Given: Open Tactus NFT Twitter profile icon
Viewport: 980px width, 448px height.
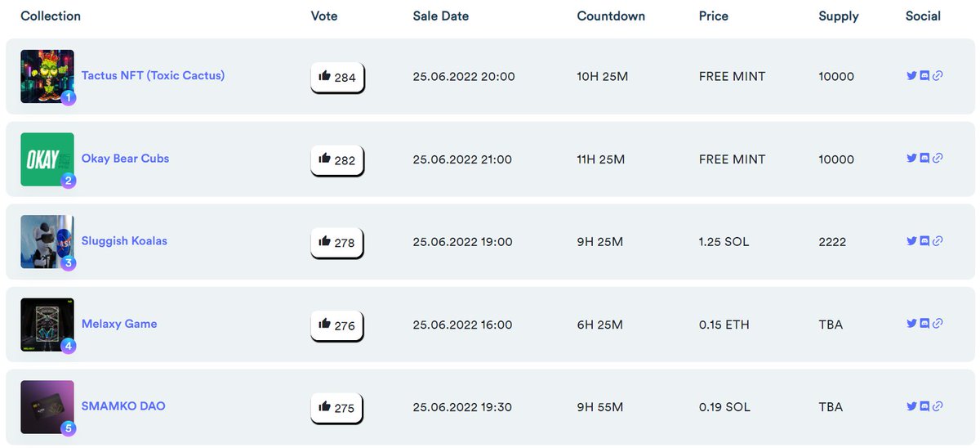Looking at the screenshot, I should 911,76.
